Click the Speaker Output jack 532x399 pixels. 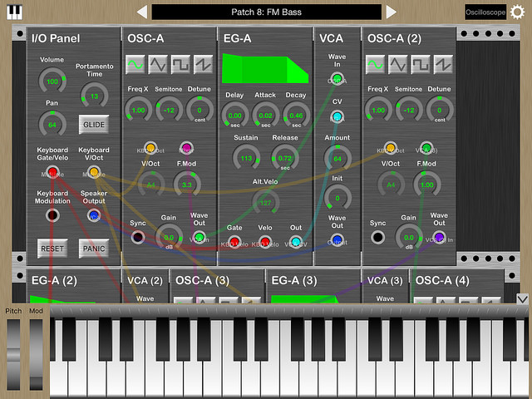94,215
